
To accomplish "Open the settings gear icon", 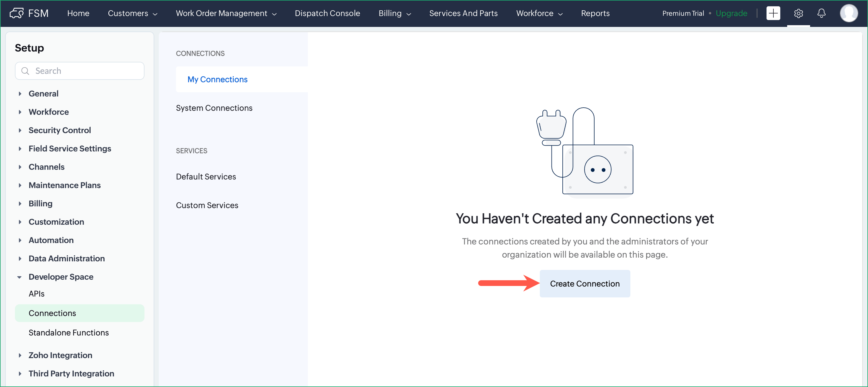I will [x=798, y=13].
